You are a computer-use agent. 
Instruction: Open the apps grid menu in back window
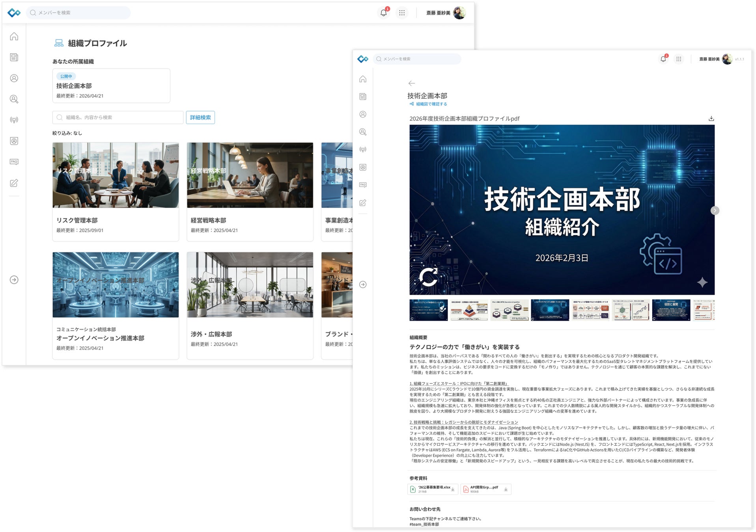point(402,13)
